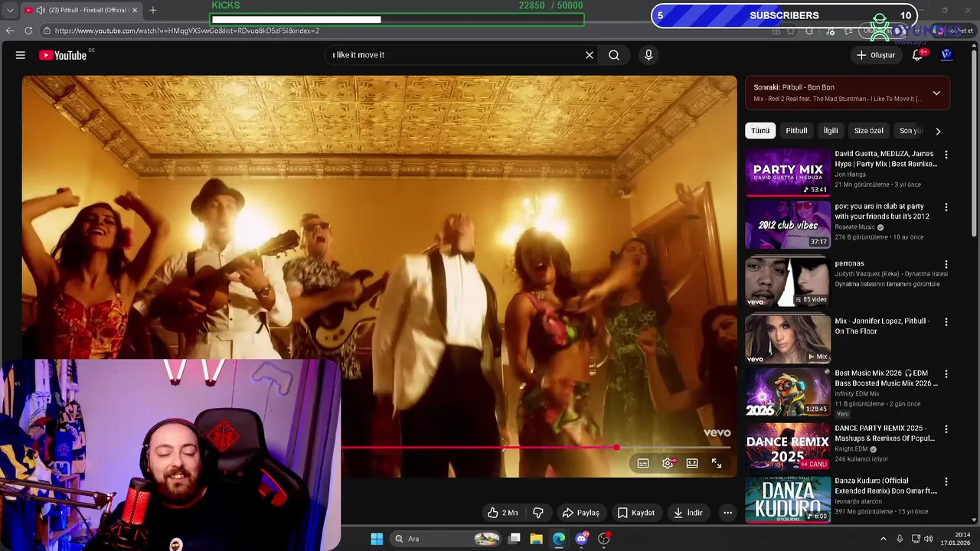
Task: Expand the Sonraki playlist panel chevron
Action: click(936, 93)
